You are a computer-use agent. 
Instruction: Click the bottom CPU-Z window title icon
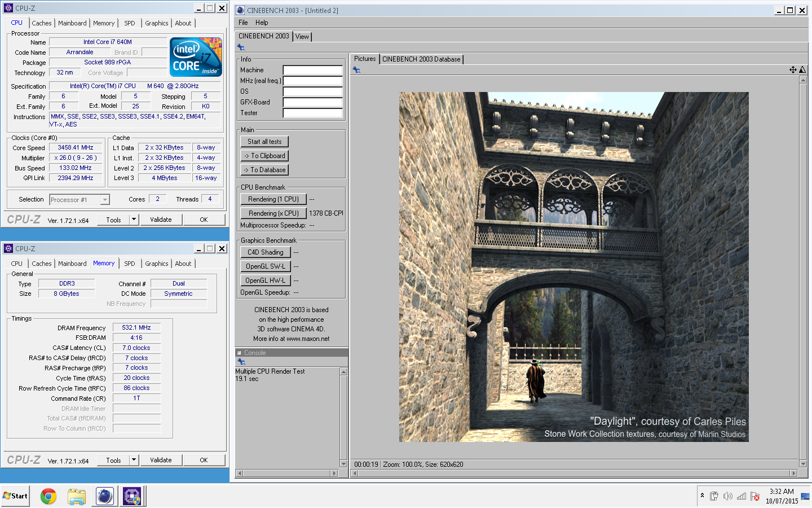(8, 248)
